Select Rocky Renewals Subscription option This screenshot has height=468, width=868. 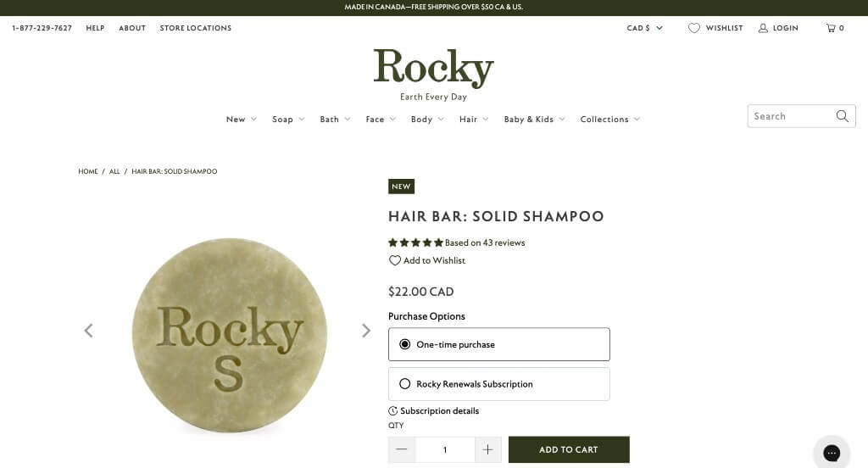click(498, 384)
